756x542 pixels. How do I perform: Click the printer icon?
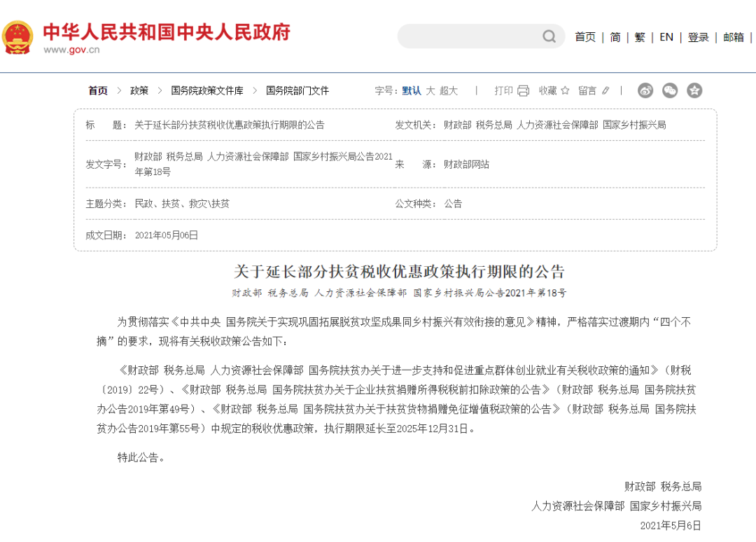coord(524,90)
